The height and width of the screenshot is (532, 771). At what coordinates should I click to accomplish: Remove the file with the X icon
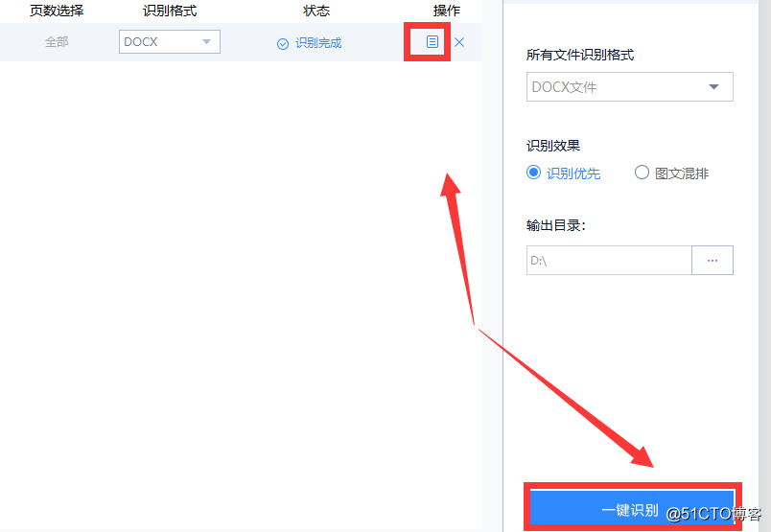coord(459,42)
